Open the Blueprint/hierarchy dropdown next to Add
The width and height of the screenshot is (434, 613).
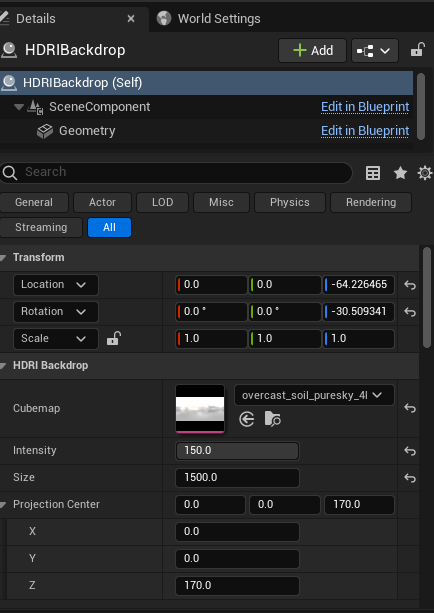pos(375,50)
